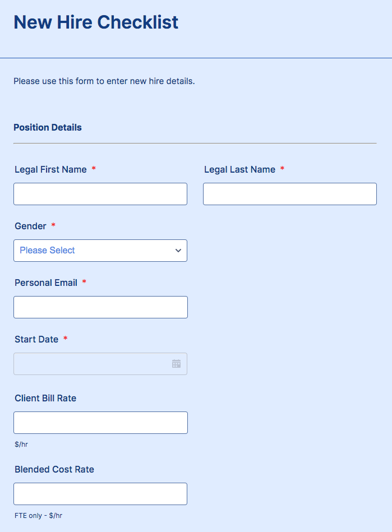392x532 pixels.
Task: Click the 'Client Bill Rate' label
Action: [45, 398]
